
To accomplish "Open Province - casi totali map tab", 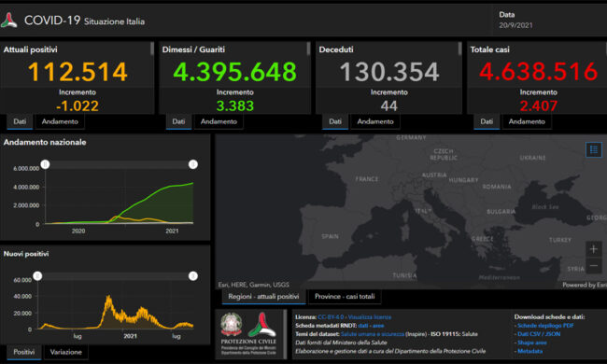I will pos(345,296).
